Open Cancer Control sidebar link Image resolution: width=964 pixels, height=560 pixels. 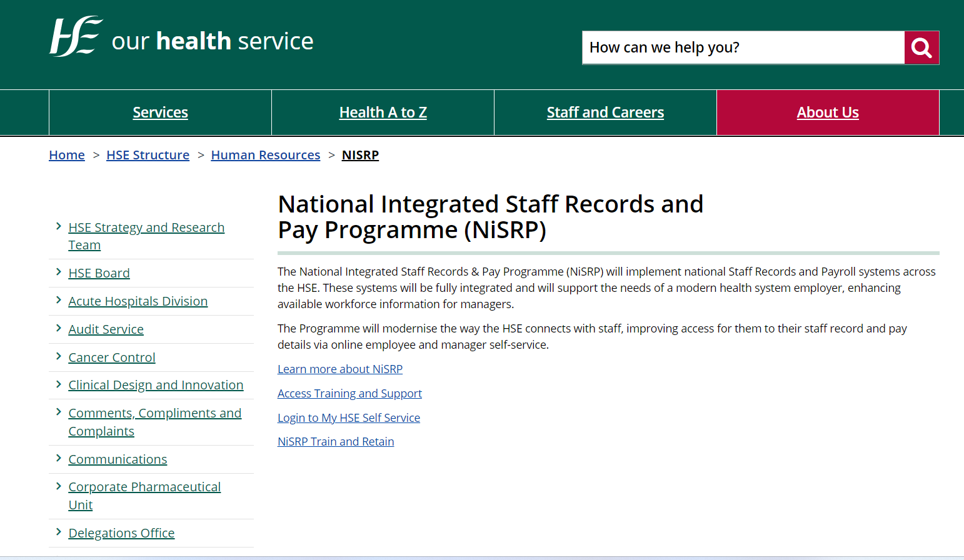click(x=111, y=357)
